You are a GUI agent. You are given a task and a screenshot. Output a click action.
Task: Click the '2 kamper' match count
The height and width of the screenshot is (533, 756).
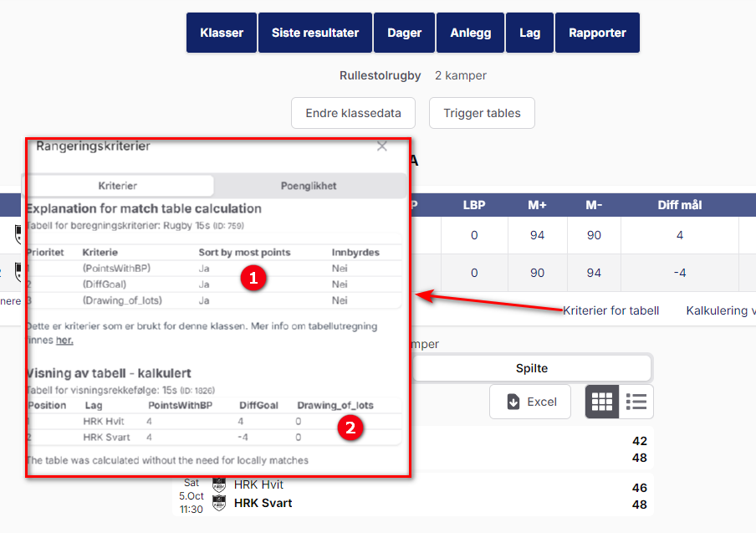click(x=461, y=76)
